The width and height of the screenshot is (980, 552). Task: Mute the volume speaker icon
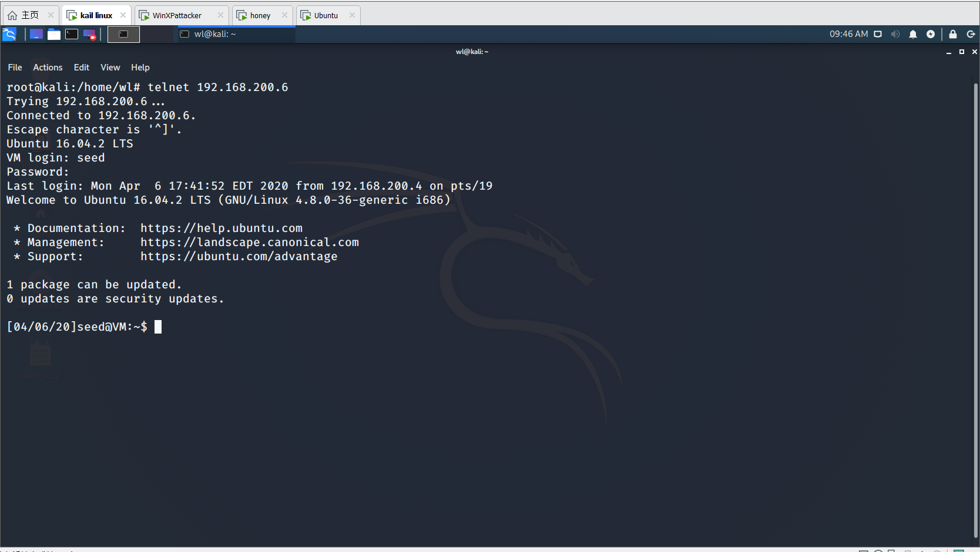click(x=895, y=34)
